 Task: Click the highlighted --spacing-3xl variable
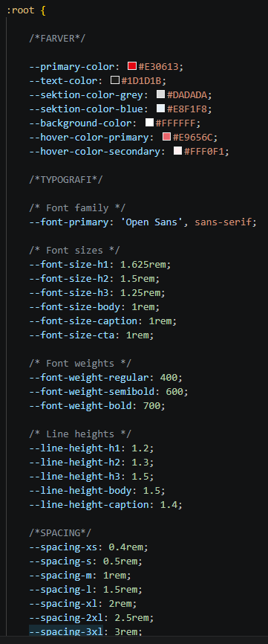(66, 631)
